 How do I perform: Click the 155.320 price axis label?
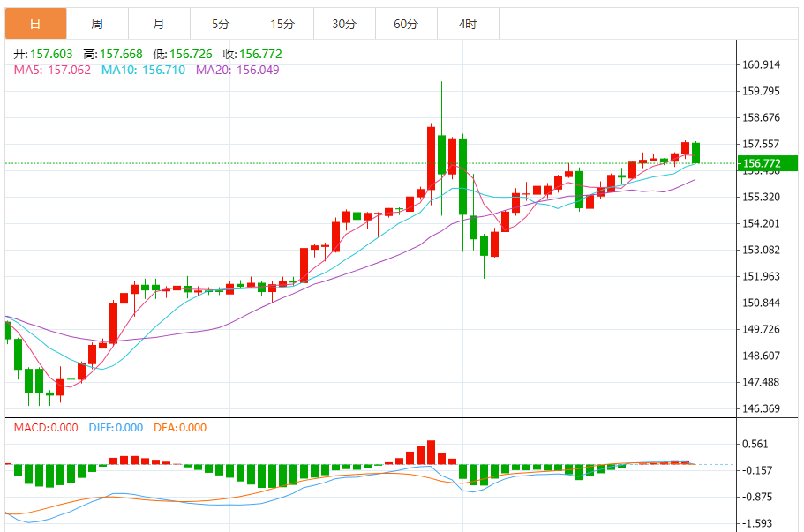762,197
